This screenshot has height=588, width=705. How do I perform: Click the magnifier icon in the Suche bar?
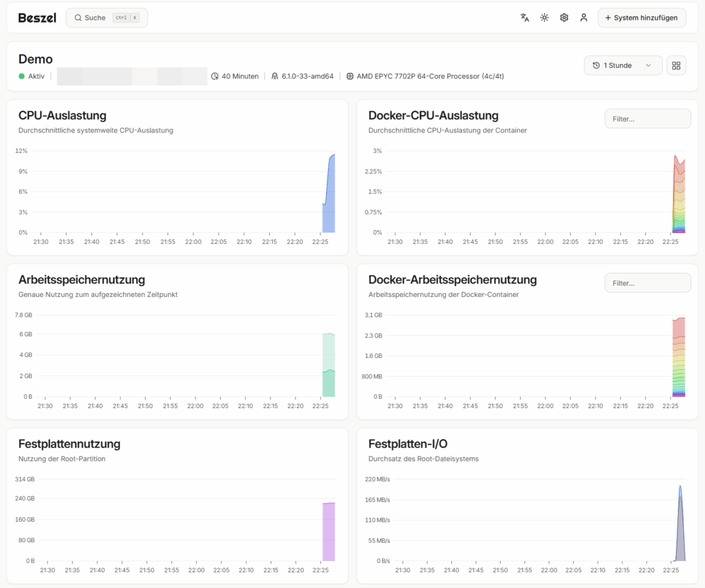pos(78,17)
